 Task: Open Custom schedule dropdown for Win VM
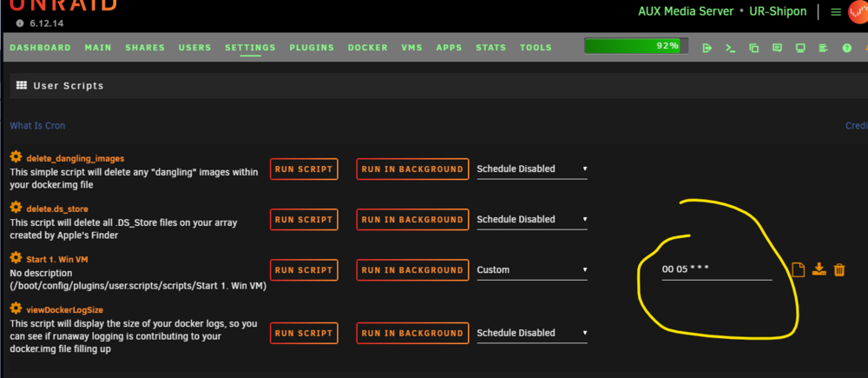[x=532, y=270]
